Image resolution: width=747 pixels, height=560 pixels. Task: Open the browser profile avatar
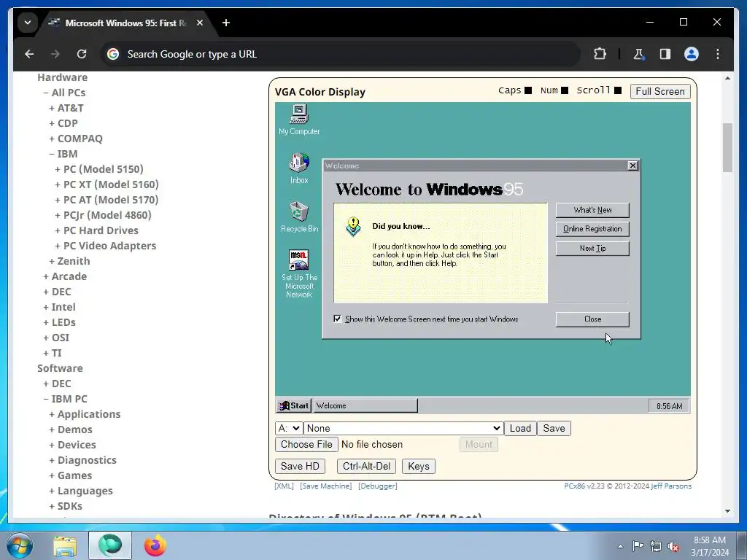click(692, 54)
